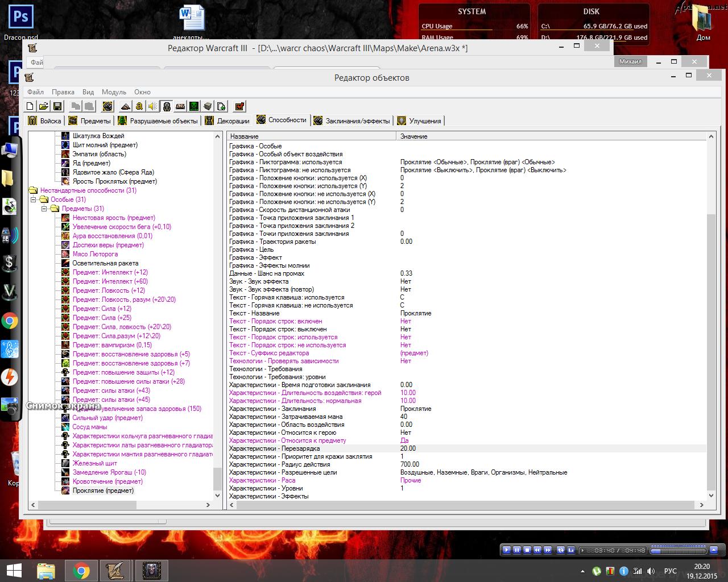Viewport: 728px width, 582px height.
Task: Collapse the Особые (31) tree folder
Action: pos(34,199)
